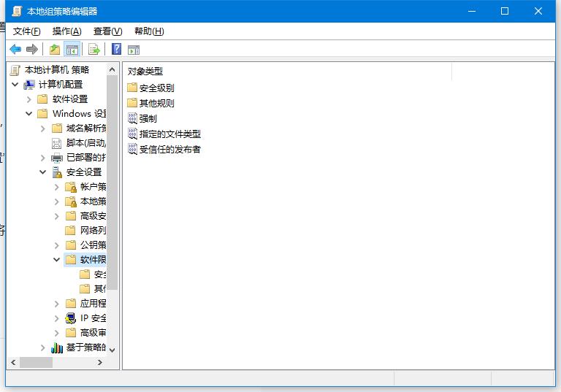Select 软件设置 in the tree
This screenshot has width=561, height=392.
click(x=70, y=99)
